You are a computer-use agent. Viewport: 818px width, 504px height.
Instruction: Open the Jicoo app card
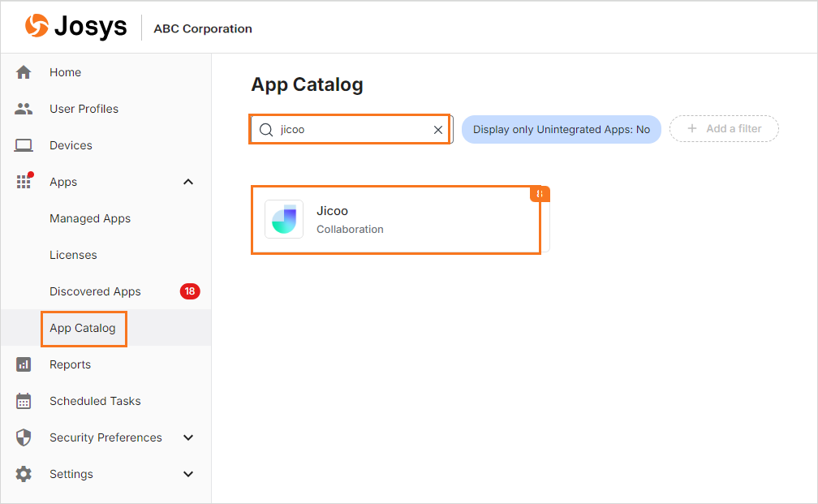401,220
